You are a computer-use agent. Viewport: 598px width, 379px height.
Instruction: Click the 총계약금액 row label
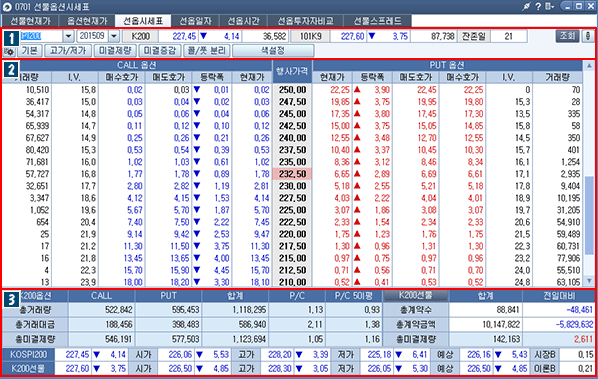(x=416, y=324)
